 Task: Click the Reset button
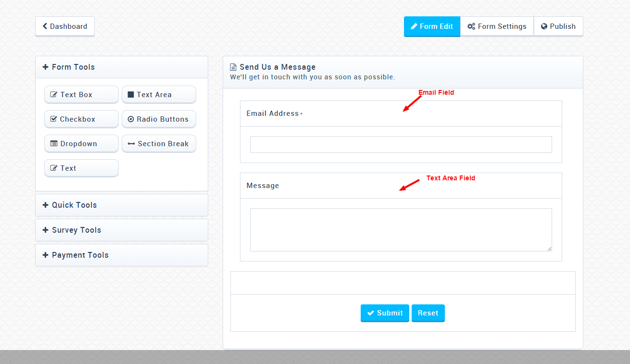coord(428,313)
